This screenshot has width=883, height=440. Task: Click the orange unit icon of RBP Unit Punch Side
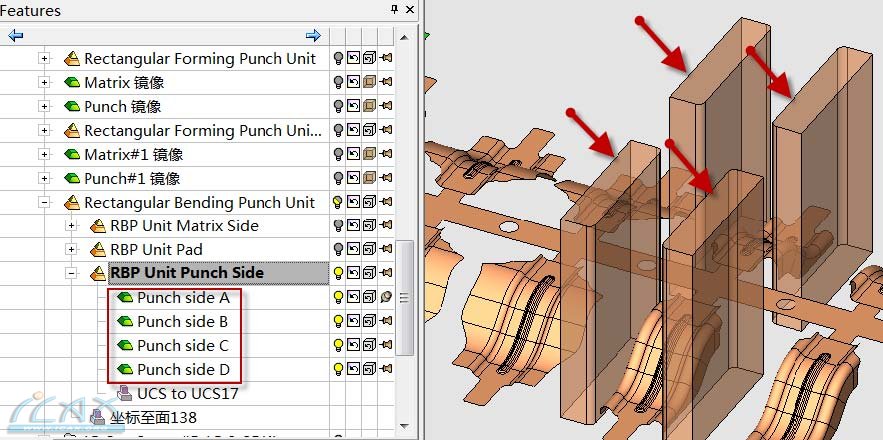98,273
